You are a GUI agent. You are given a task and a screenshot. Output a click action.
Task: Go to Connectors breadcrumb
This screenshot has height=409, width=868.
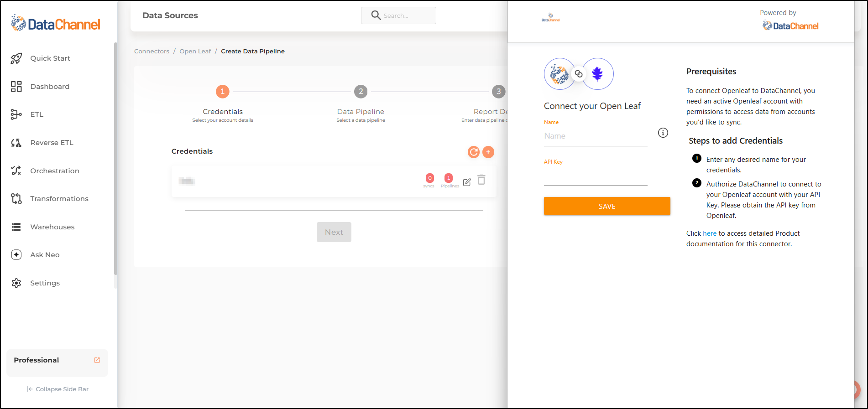click(152, 52)
